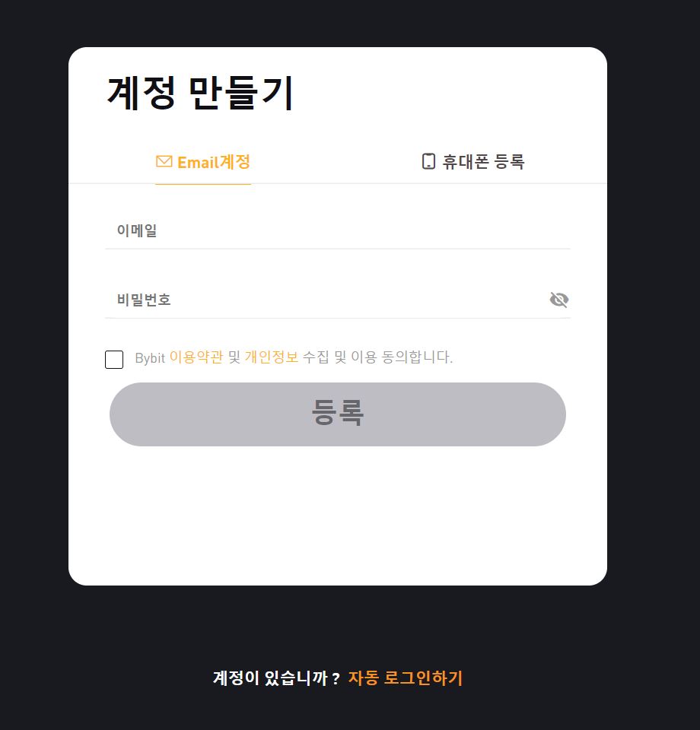Click empty white area below 등록 button
The image size is (700, 730).
(338, 512)
